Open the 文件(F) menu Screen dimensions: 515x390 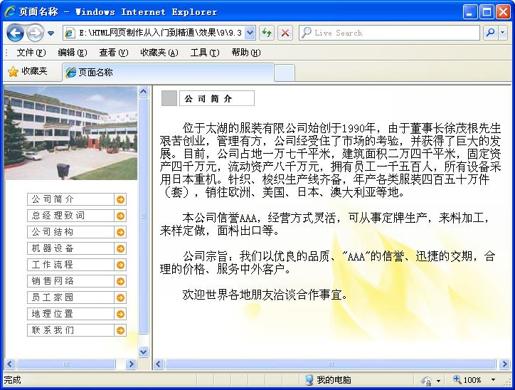pyautogui.click(x=31, y=52)
